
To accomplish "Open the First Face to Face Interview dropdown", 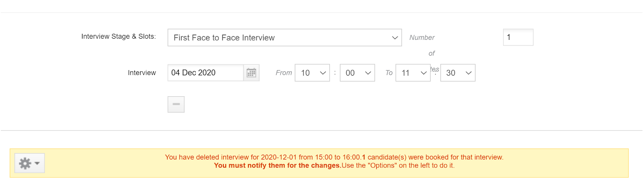I will click(285, 37).
